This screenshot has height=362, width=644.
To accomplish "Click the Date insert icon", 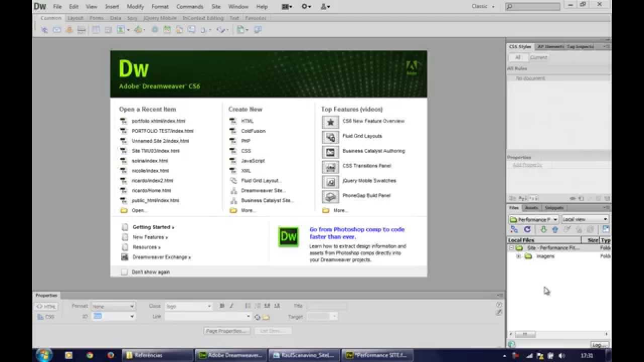I will 167,30.
